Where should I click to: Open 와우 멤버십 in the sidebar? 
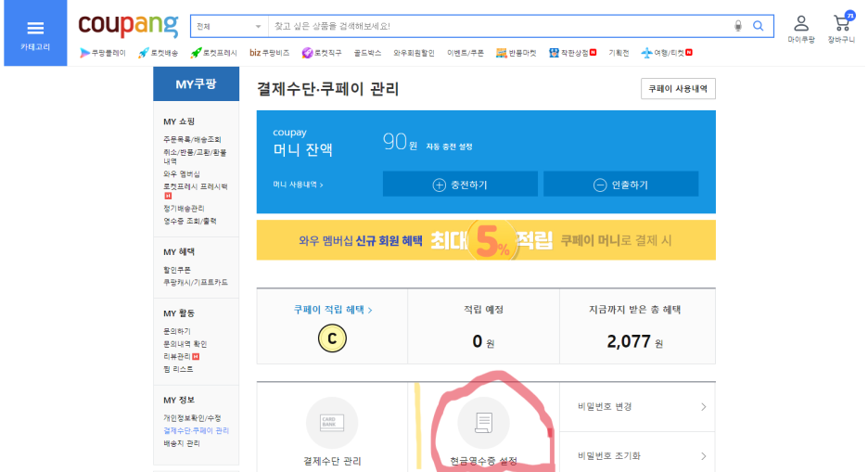(x=182, y=173)
